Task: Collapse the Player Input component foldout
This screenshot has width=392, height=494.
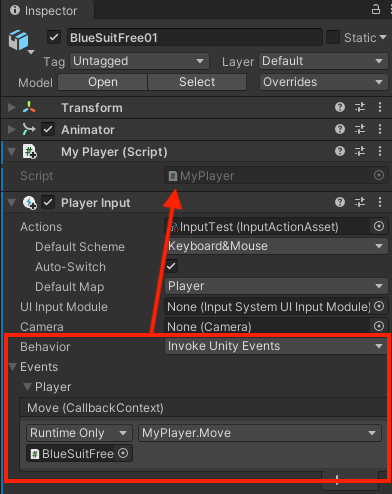Action: [12, 203]
